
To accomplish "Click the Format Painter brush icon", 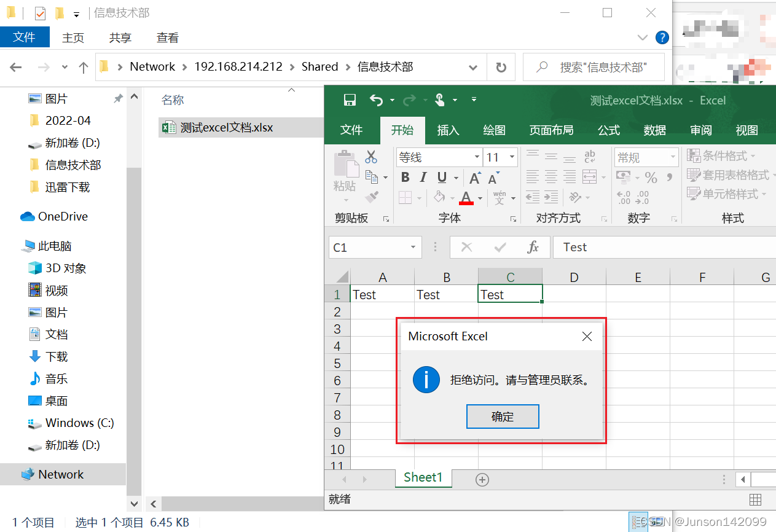I will point(371,197).
